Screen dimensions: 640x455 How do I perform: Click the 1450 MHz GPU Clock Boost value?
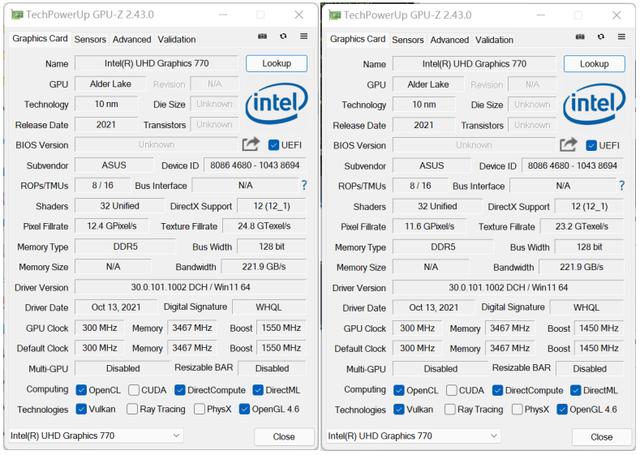pyautogui.click(x=599, y=328)
